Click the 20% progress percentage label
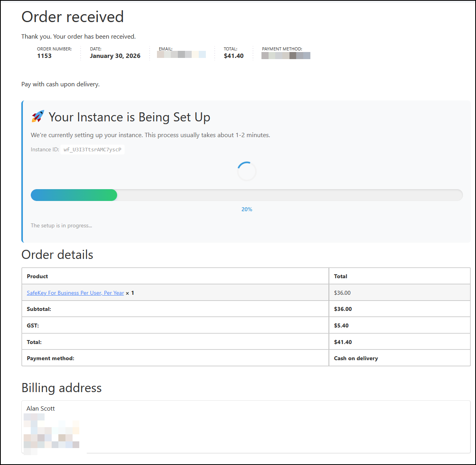This screenshot has width=476, height=465. [x=247, y=209]
